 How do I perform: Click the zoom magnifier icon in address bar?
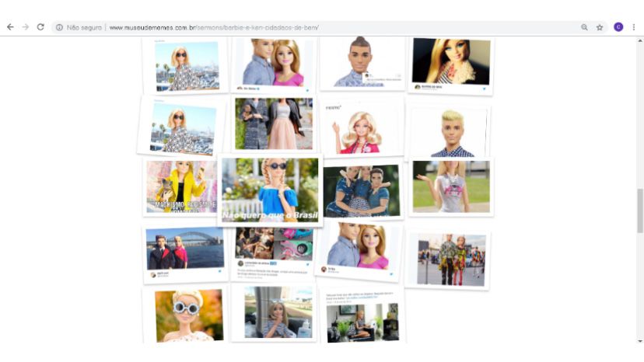[x=584, y=27]
